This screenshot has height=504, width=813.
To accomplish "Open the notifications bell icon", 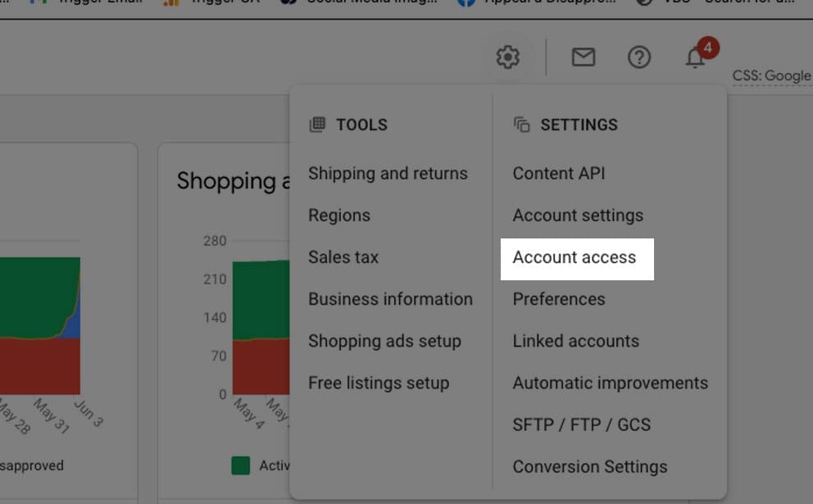I will pyautogui.click(x=696, y=57).
